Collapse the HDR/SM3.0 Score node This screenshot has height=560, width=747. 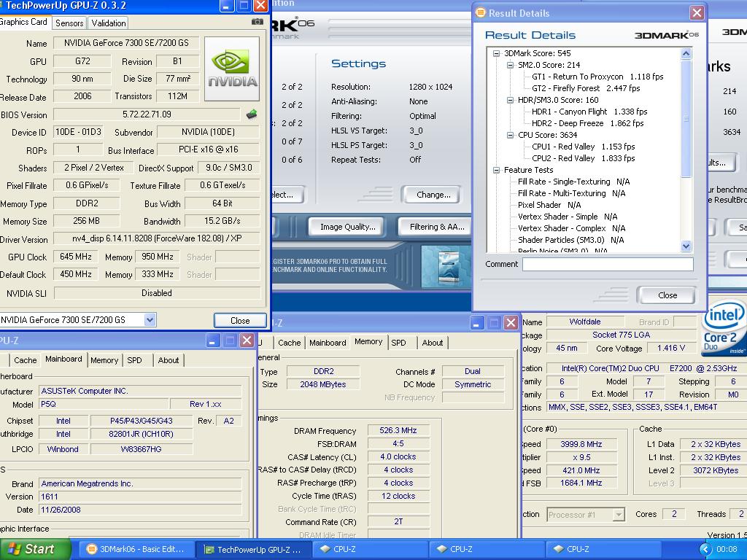[x=510, y=100]
